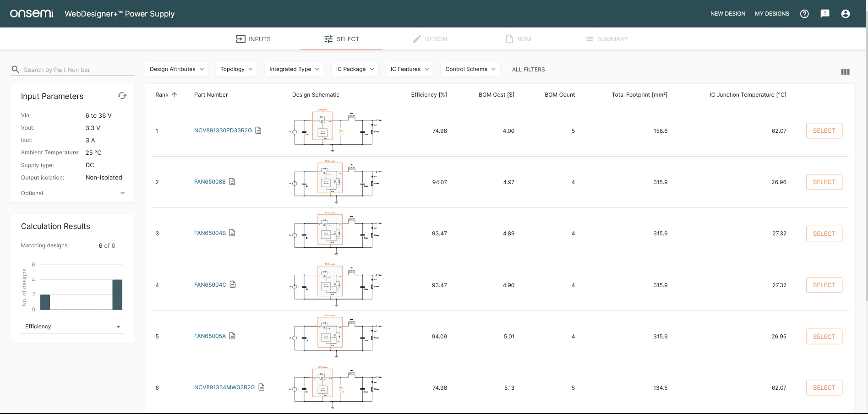Expand Optional input parameters section

click(72, 193)
